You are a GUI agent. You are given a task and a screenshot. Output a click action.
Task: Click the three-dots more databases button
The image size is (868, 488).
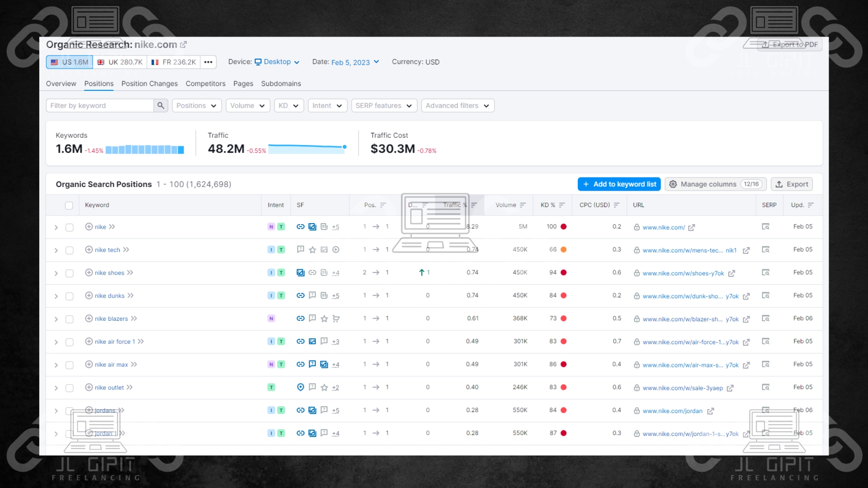[208, 62]
